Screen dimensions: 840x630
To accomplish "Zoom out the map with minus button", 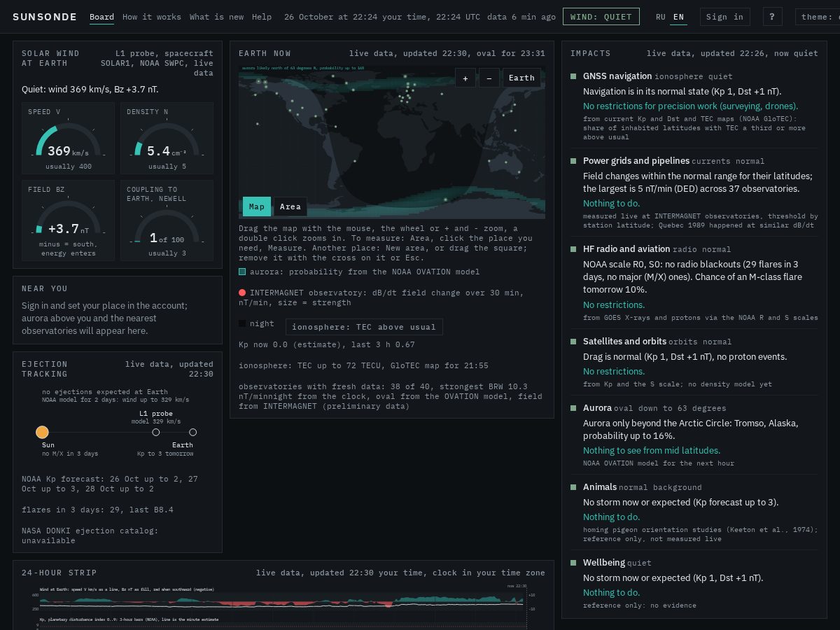I will [489, 78].
